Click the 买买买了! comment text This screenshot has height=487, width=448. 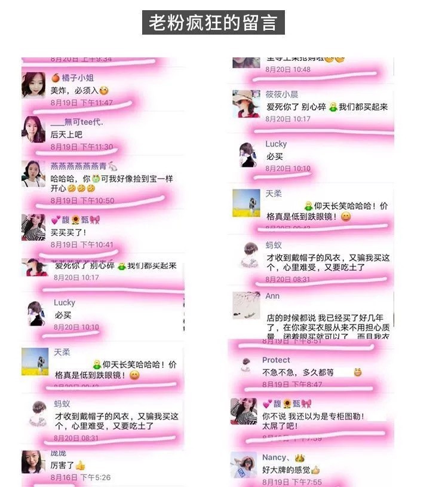point(68,232)
